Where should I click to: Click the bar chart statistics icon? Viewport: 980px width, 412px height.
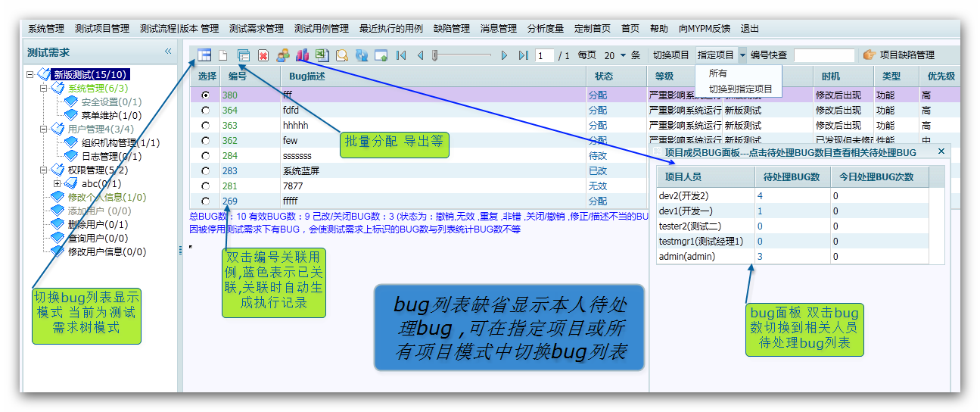pyautogui.click(x=303, y=55)
